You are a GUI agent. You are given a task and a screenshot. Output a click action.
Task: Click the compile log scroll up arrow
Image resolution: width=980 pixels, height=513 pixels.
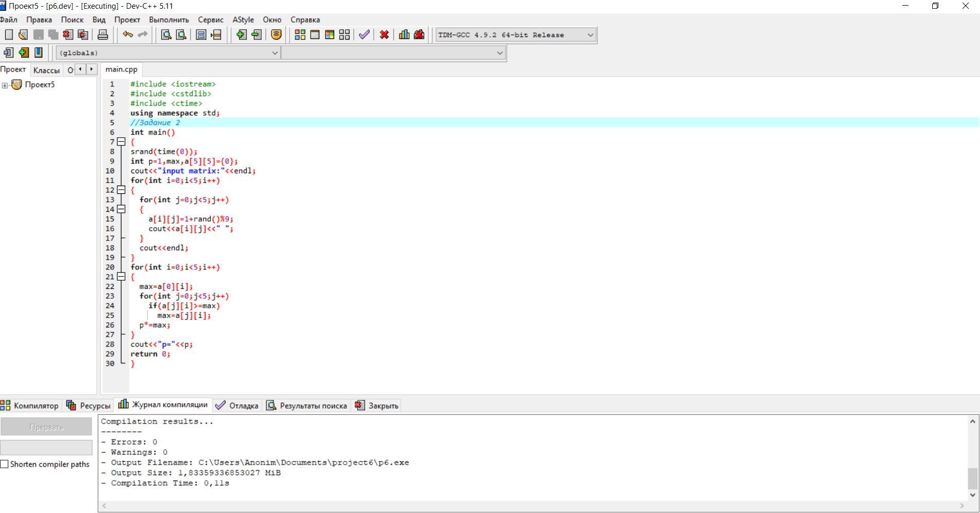click(972, 422)
